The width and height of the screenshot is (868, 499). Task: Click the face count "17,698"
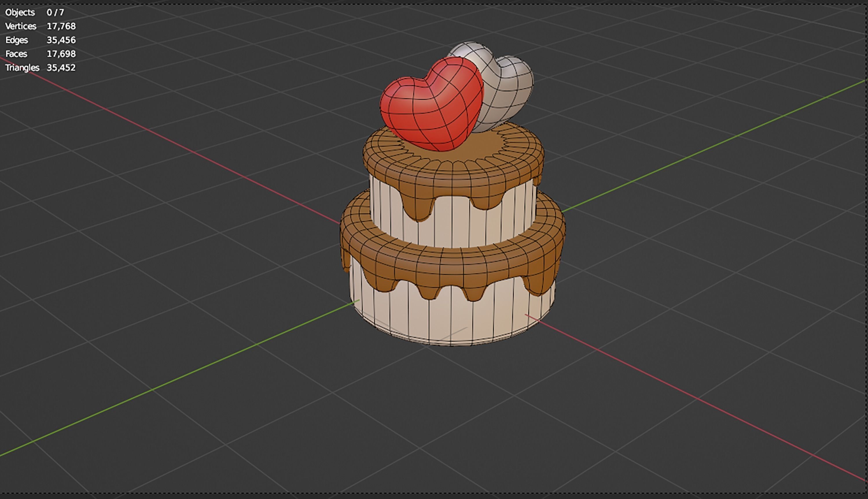tap(61, 54)
